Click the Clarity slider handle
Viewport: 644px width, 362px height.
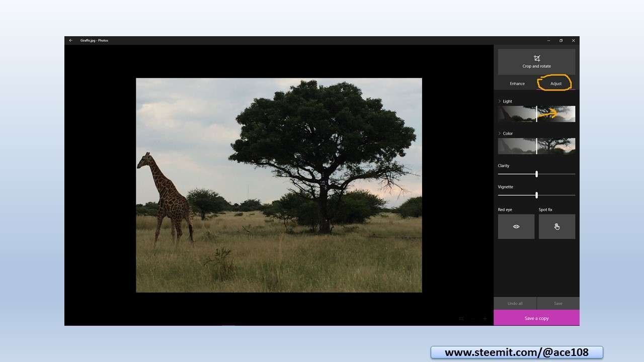point(536,174)
